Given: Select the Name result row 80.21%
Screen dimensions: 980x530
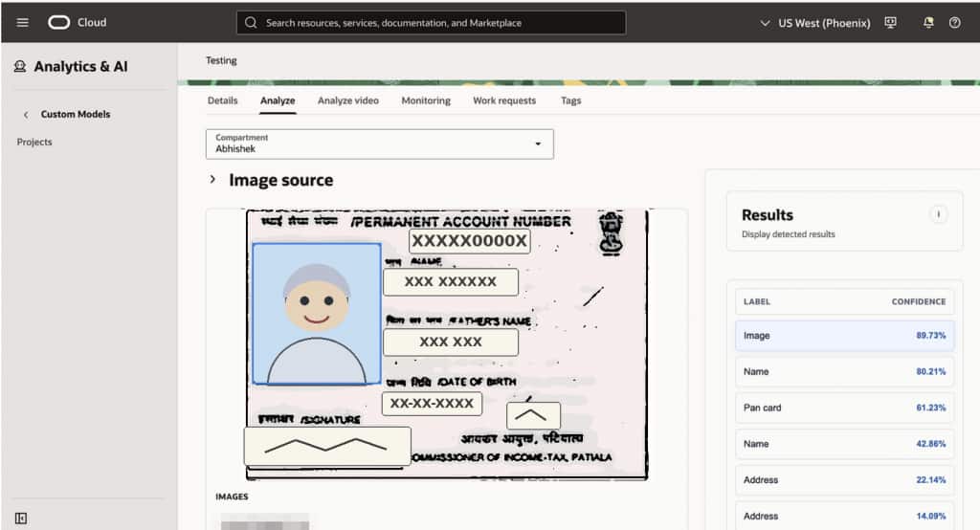Looking at the screenshot, I should pos(844,372).
